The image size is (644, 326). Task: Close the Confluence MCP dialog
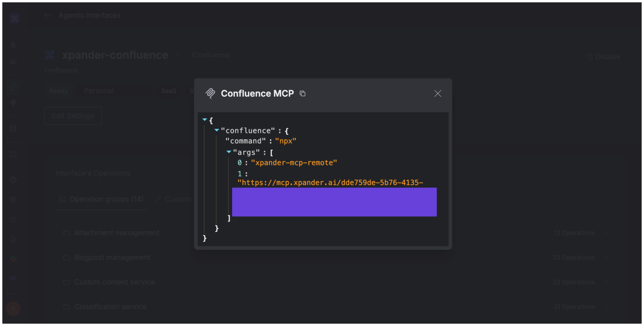(x=437, y=94)
